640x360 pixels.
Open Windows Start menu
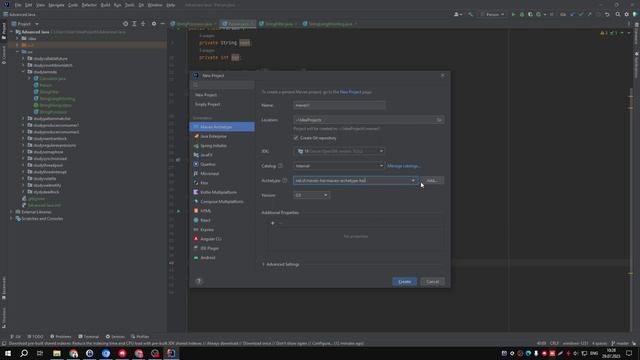point(8,353)
